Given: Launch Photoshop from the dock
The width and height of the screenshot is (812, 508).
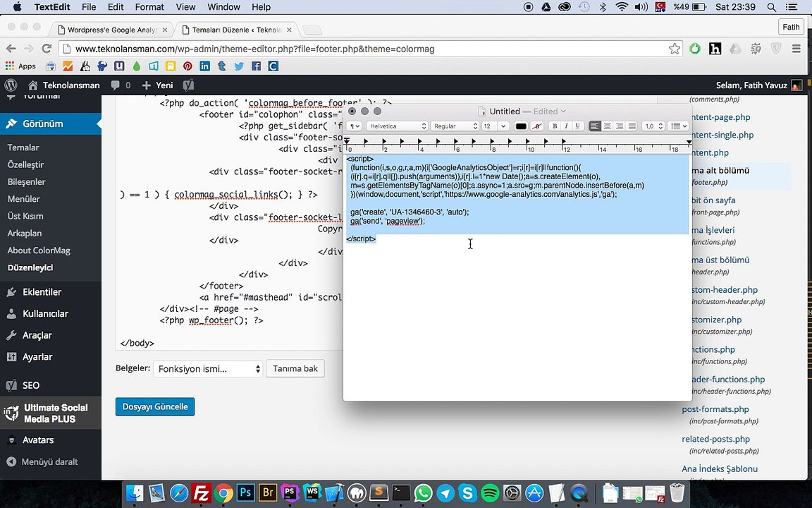Looking at the screenshot, I should [245, 492].
